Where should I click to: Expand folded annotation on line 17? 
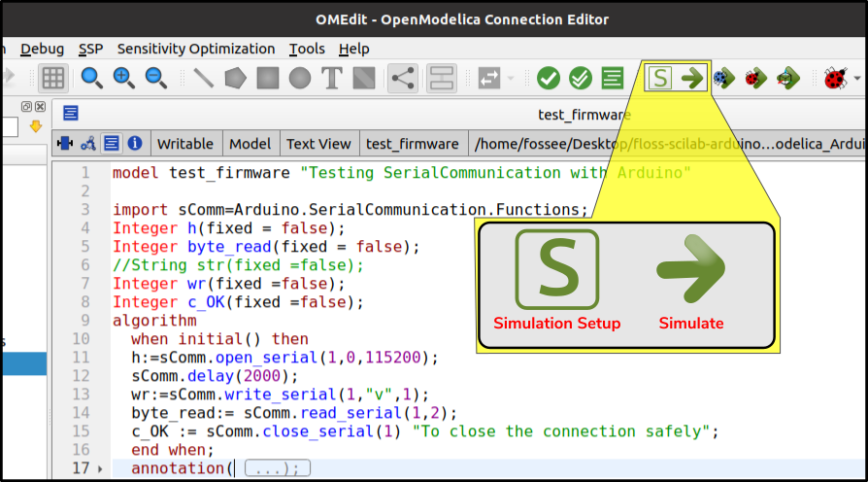coord(100,468)
